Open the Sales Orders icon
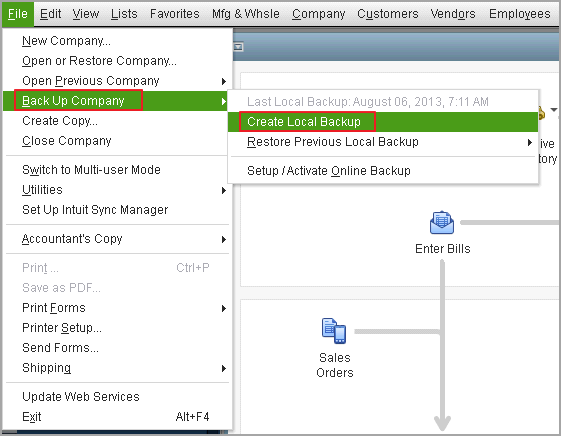Screen dimensions: 561x436 tap(333, 331)
